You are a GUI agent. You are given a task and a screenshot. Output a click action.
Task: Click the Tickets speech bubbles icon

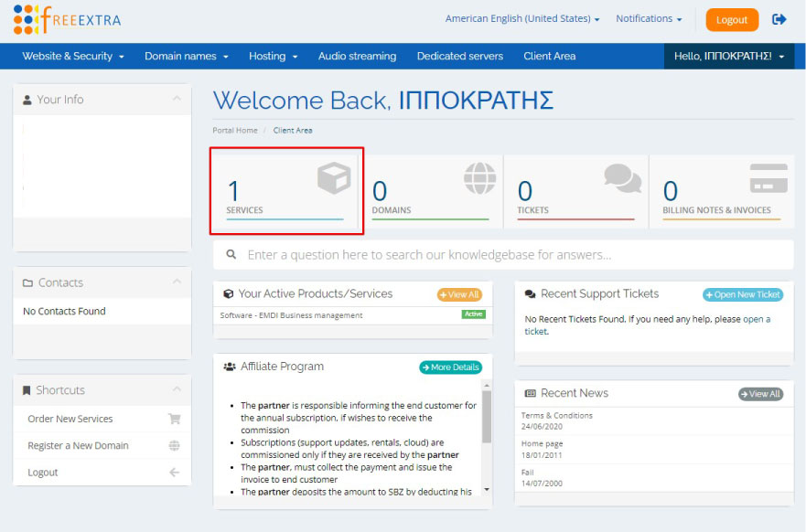(x=622, y=178)
